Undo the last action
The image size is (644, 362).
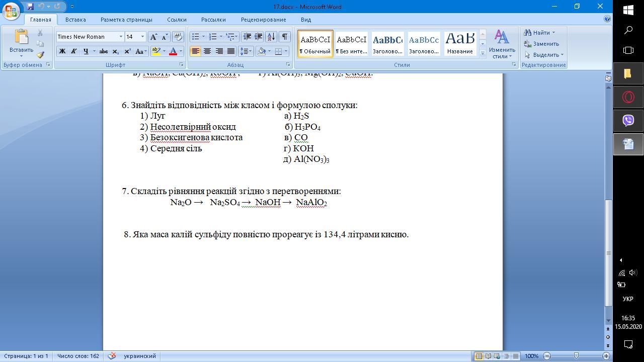[x=41, y=7]
